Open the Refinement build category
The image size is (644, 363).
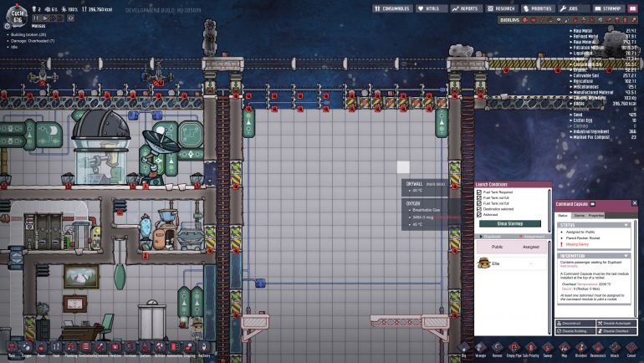[x=100, y=348]
